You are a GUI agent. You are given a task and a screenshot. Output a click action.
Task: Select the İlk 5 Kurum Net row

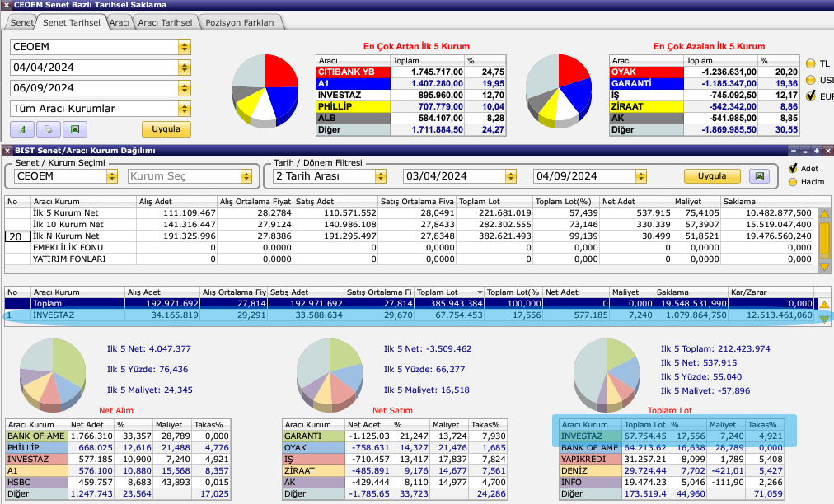tap(409, 212)
